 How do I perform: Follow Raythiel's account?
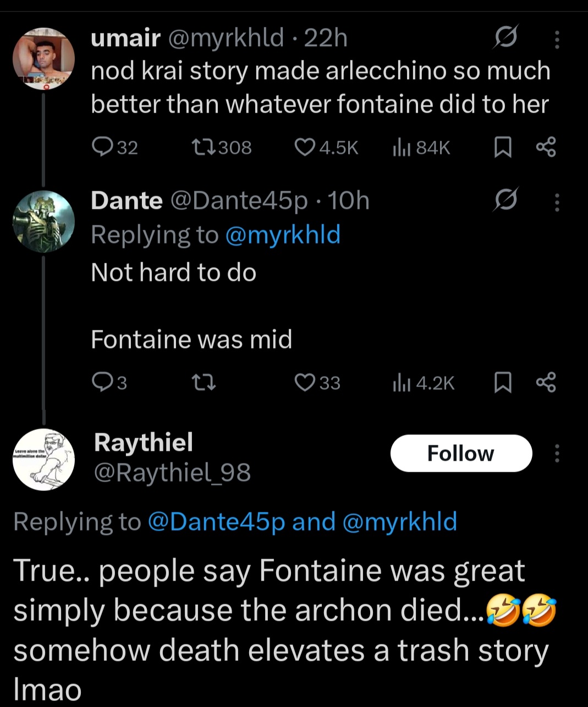[x=461, y=454]
